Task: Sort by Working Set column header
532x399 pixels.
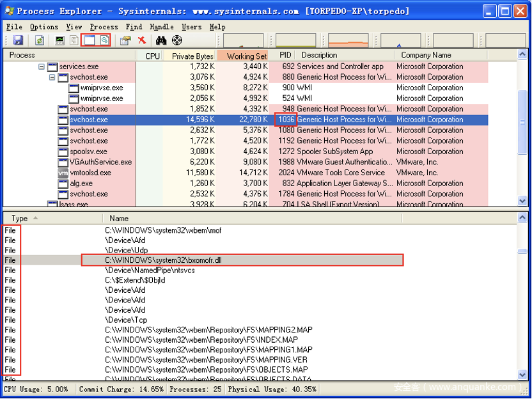Action: click(x=242, y=56)
